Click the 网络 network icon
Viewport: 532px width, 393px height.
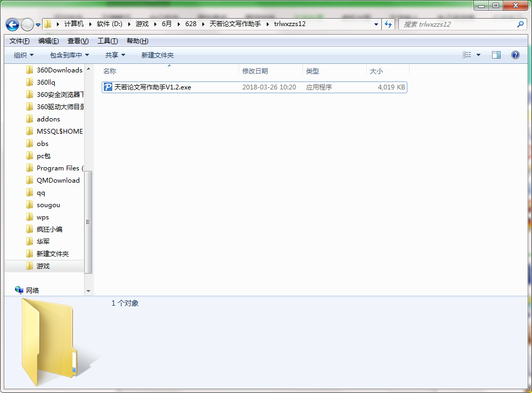click(19, 290)
